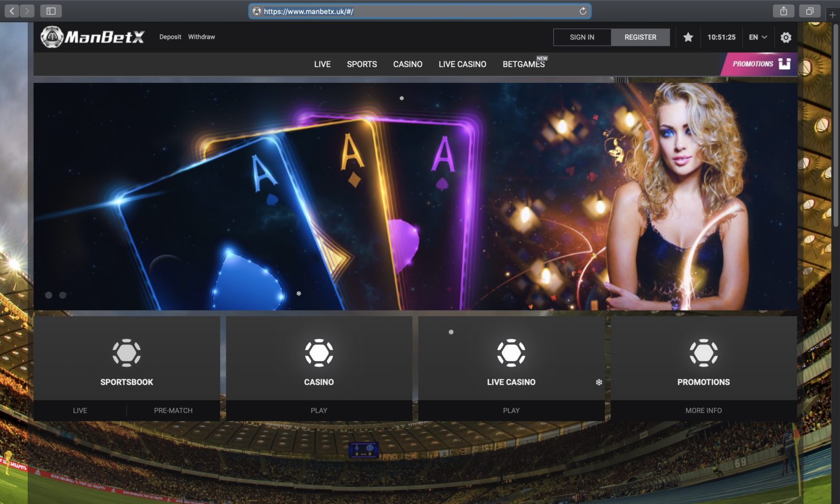
Task: Click the Promotions chip icon
Action: point(703,354)
